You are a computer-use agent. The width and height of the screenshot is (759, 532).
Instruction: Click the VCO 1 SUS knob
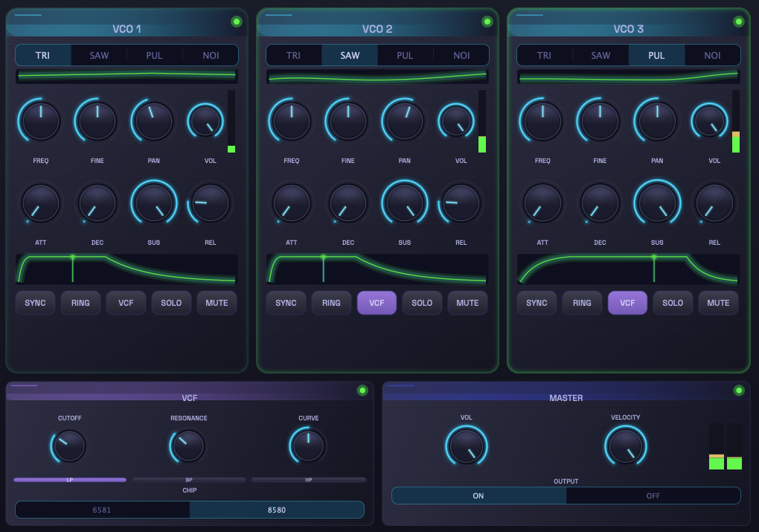(x=154, y=203)
